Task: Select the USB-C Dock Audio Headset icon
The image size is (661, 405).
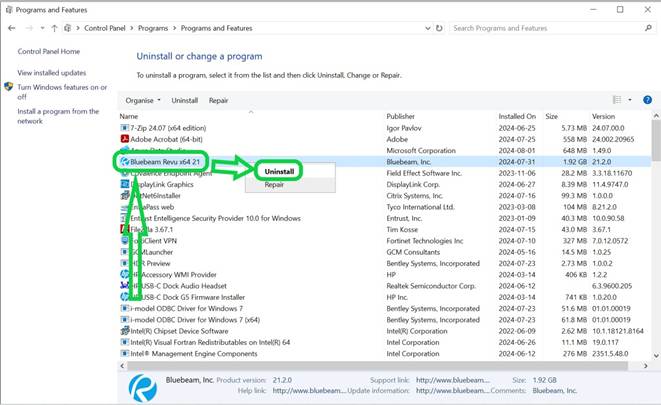Action: pos(124,286)
